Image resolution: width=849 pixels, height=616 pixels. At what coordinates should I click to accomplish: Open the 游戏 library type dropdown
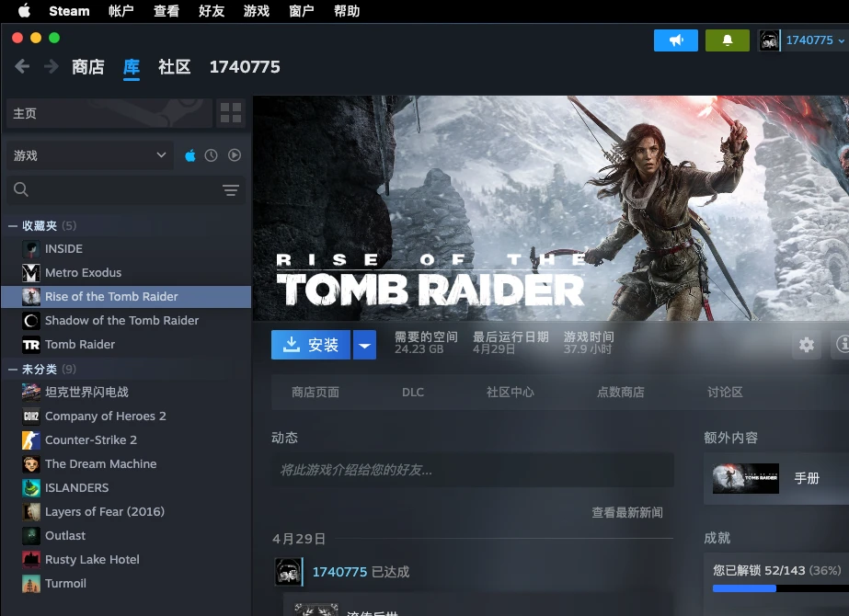pyautogui.click(x=89, y=155)
